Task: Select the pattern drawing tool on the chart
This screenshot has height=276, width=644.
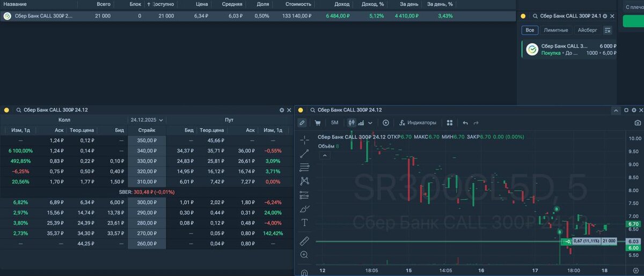Action: [x=304, y=181]
